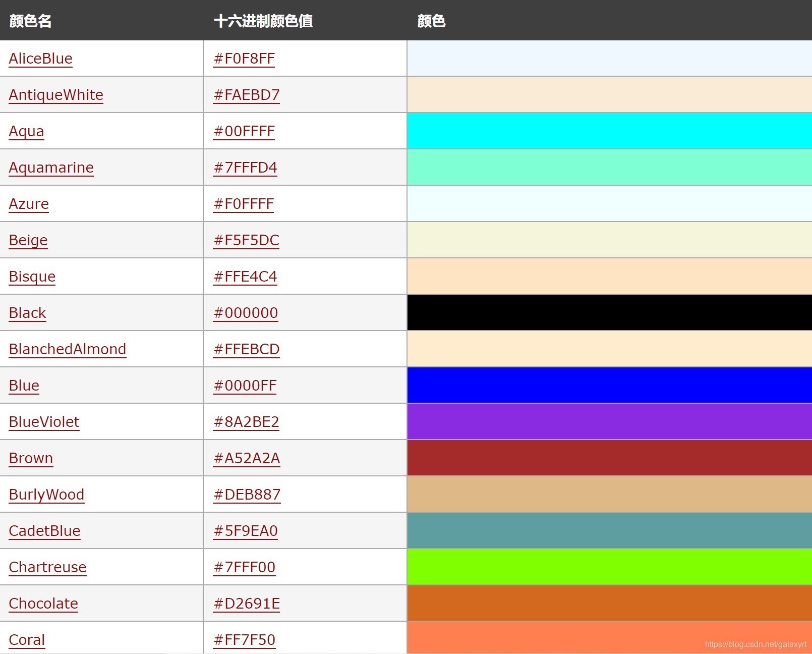Click the #FF7F50 hex value link
This screenshot has height=654, width=812.
(x=245, y=640)
